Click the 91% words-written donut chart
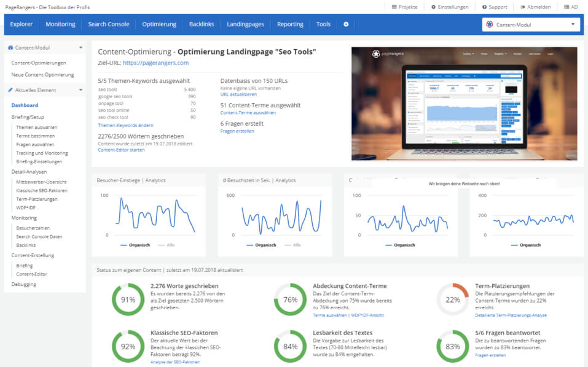This screenshot has width=588, height=367. (128, 299)
